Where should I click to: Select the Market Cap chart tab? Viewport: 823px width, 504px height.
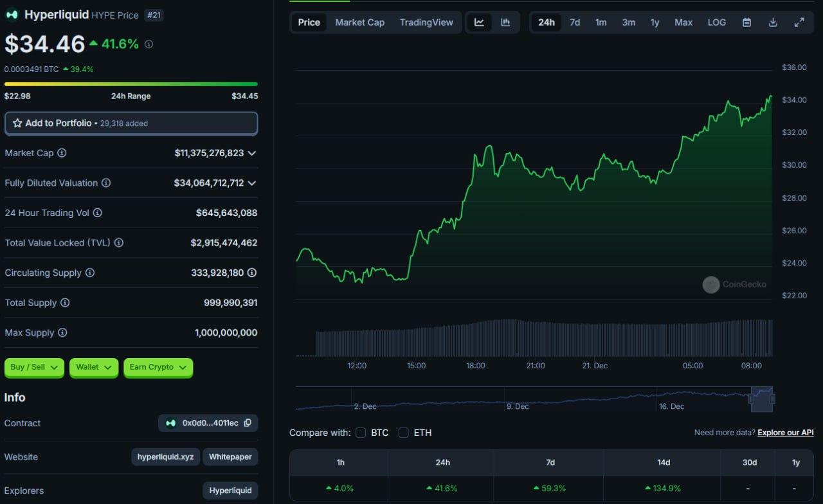click(360, 22)
